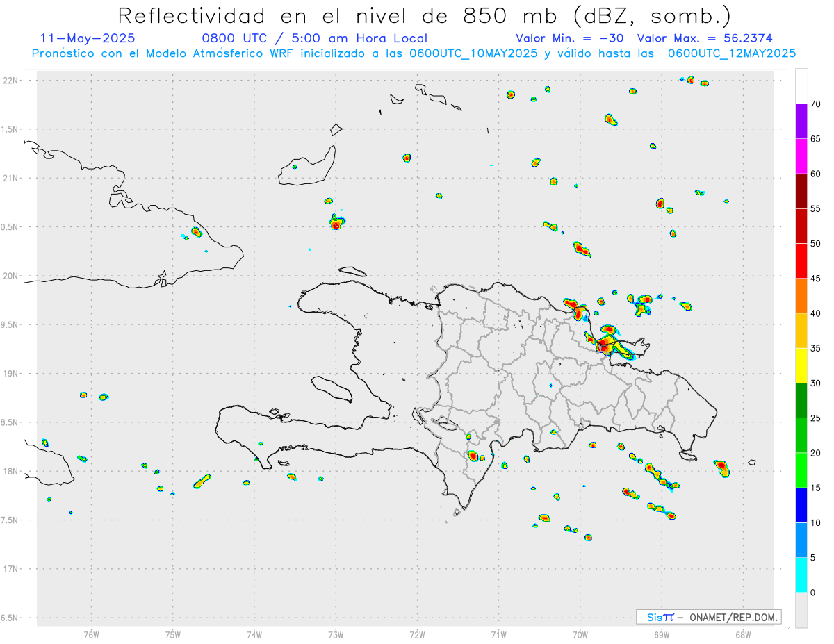The width and height of the screenshot is (834, 644).
Task: Click the '35' value on the color scale
Action: tap(815, 348)
